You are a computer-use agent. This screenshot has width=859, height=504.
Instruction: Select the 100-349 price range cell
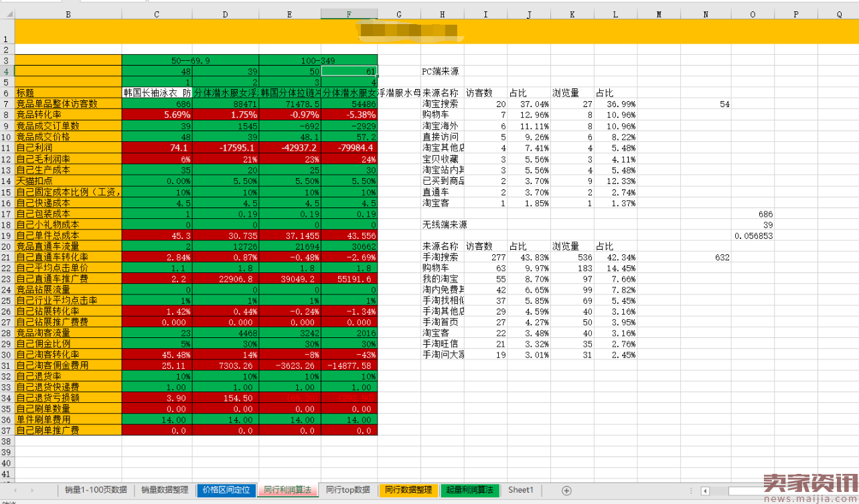coord(318,60)
